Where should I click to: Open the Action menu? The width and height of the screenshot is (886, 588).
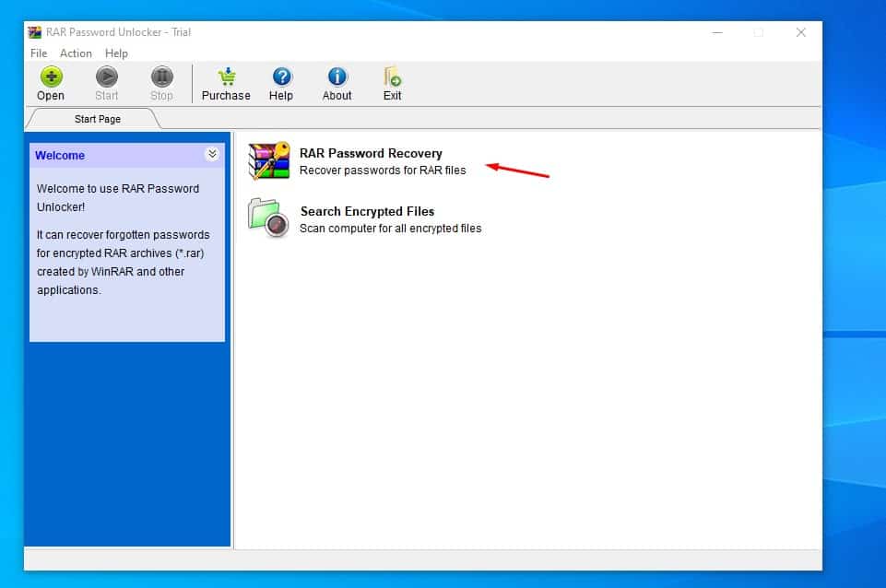pos(76,53)
